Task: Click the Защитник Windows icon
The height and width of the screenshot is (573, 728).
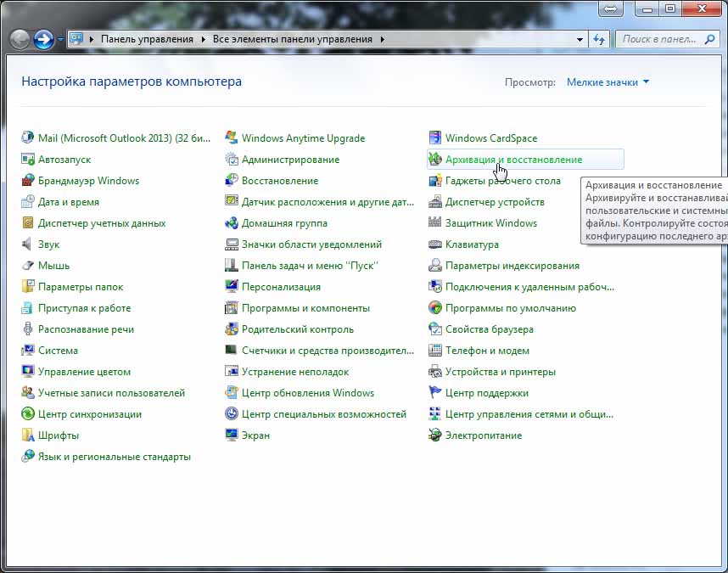Action: [435, 223]
